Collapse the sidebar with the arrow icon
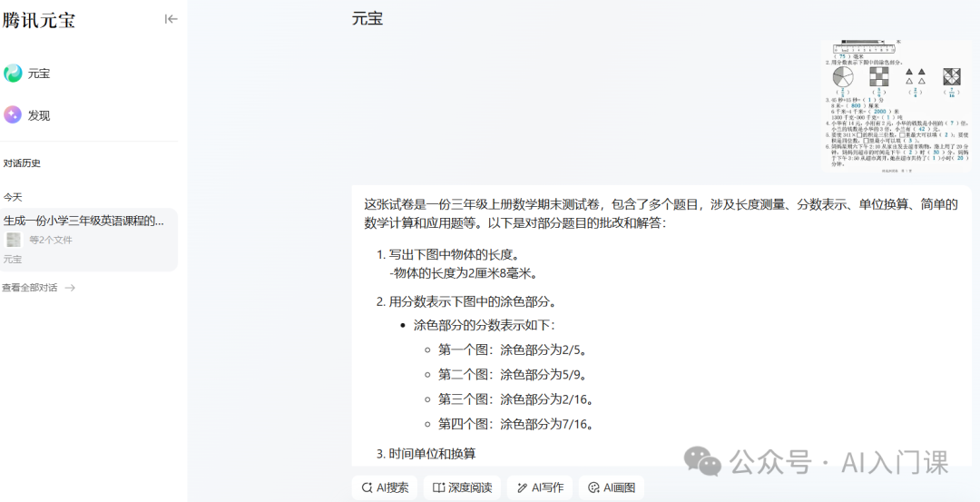This screenshot has width=980, height=502. pyautogui.click(x=171, y=19)
